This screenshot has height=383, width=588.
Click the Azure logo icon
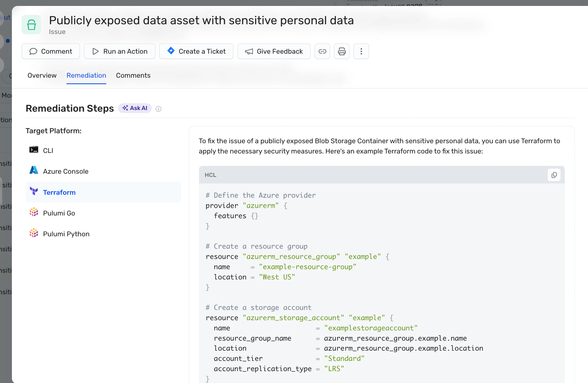[x=34, y=170]
